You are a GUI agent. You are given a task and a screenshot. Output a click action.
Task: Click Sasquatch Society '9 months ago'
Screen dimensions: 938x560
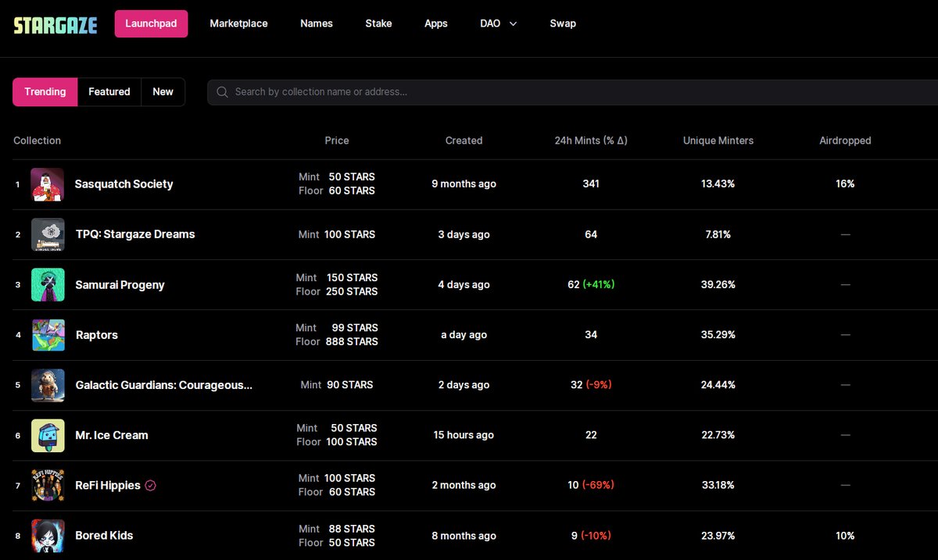click(x=464, y=184)
